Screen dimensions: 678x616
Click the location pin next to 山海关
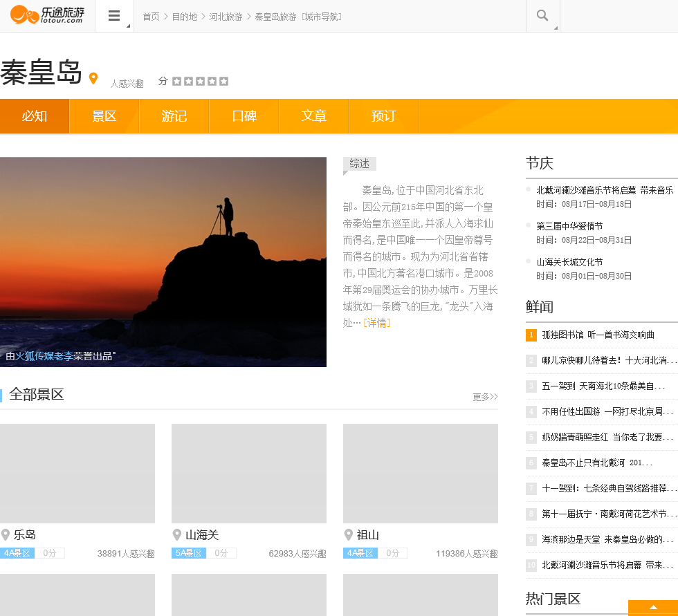click(x=177, y=534)
